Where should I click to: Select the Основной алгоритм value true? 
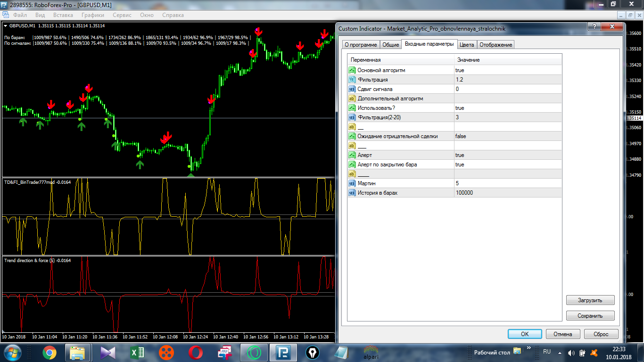pos(508,70)
